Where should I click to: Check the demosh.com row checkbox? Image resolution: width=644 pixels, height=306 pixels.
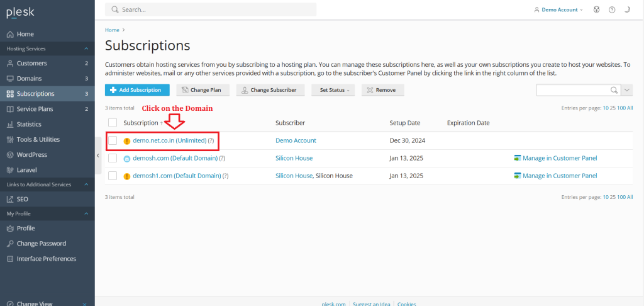113,158
